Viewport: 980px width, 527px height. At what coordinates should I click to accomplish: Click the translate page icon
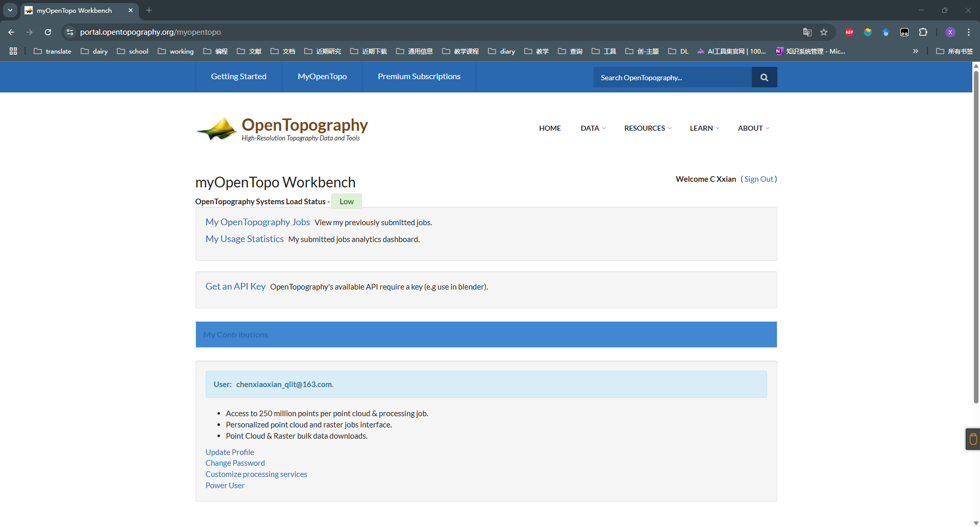coord(807,32)
